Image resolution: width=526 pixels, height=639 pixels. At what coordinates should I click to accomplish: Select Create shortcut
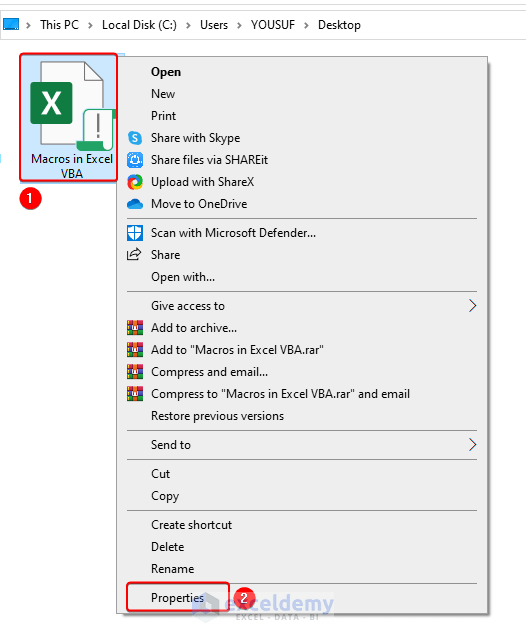(191, 525)
